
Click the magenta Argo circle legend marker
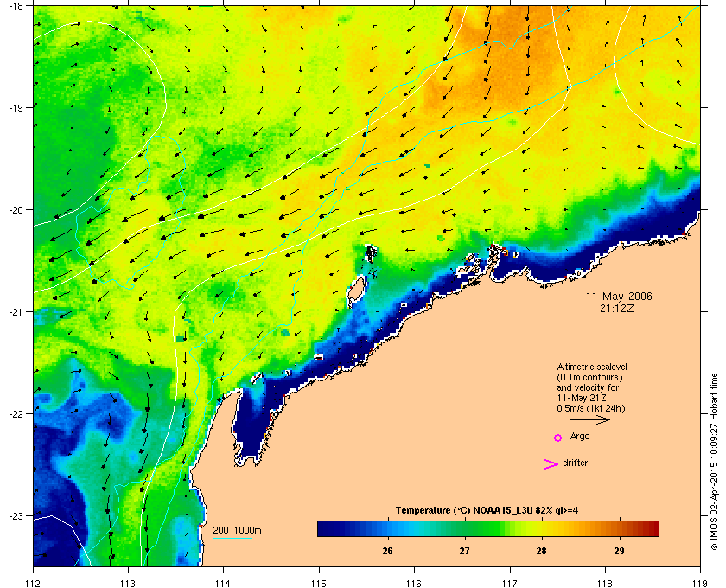(x=558, y=438)
